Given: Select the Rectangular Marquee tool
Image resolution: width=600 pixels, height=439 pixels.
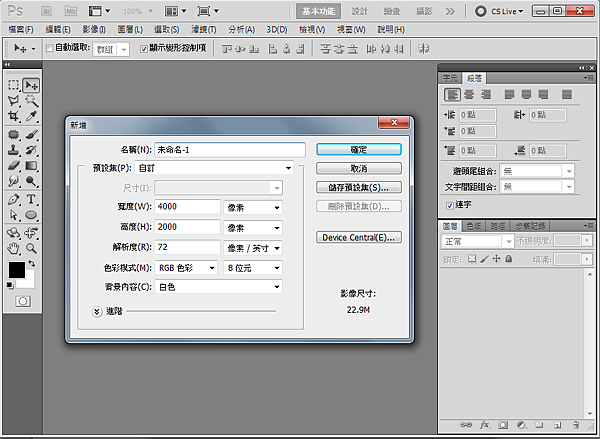Looking at the screenshot, I should (14, 86).
